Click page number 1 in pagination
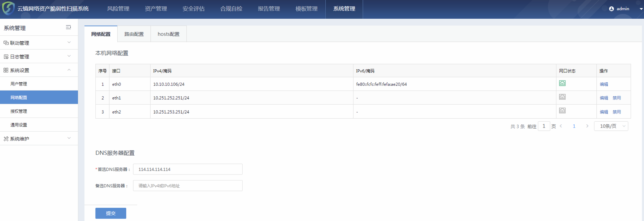The height and width of the screenshot is (221, 644). click(574, 126)
